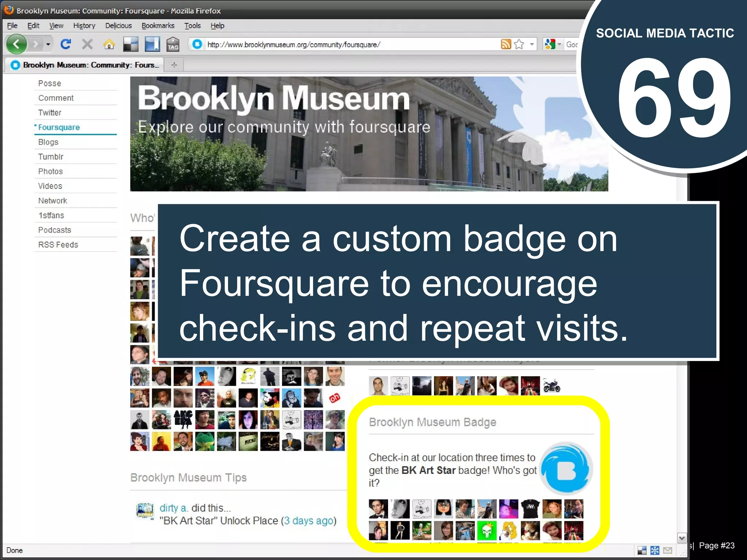Click the 'Brooklyn Museum Tips' heading
Viewport: 747px width, 560px height.
point(189,478)
